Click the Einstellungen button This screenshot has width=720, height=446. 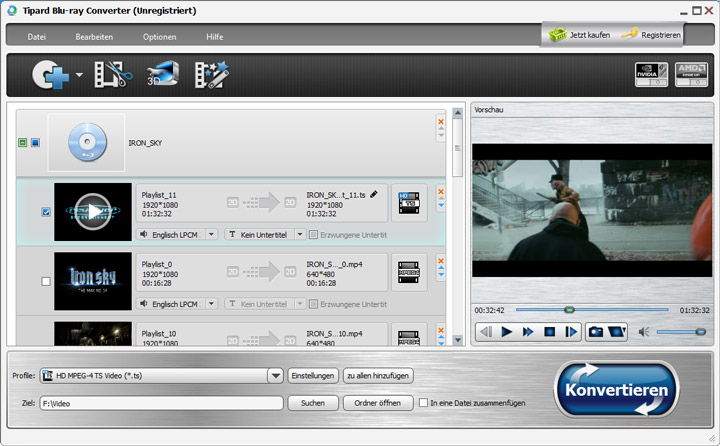[313, 376]
